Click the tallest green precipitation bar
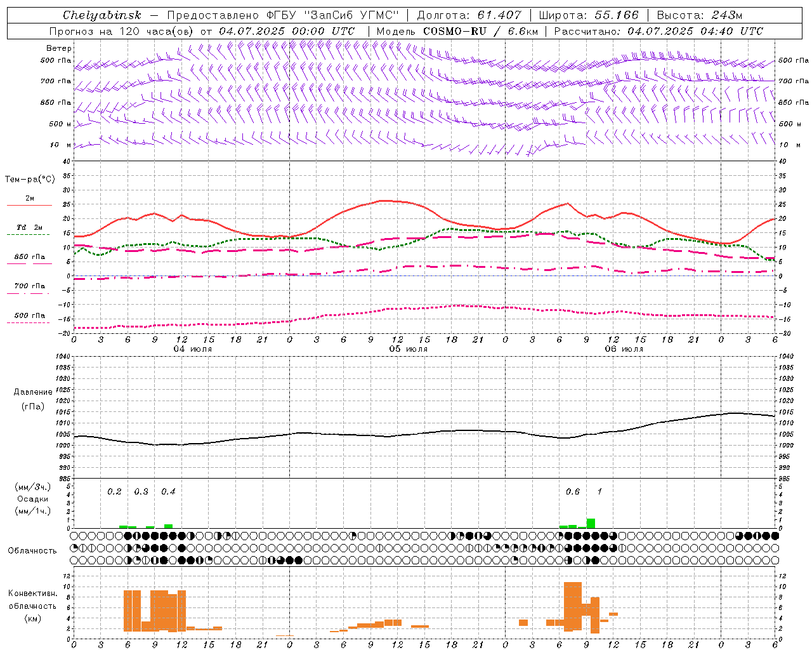 click(x=591, y=524)
